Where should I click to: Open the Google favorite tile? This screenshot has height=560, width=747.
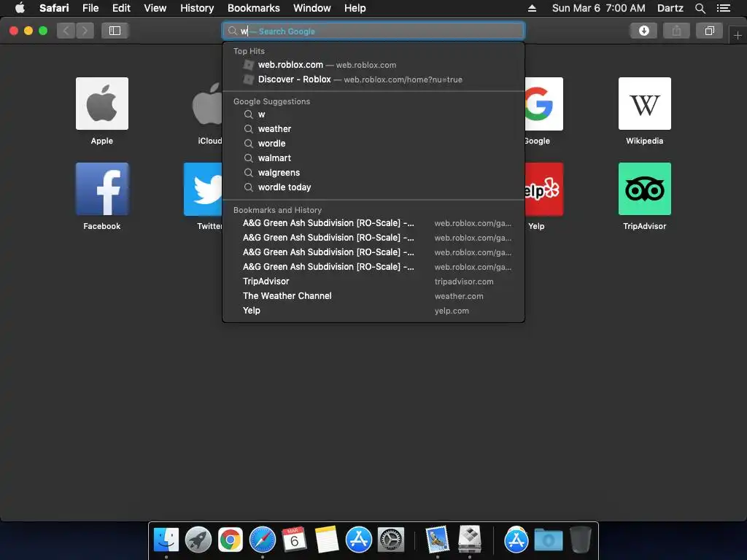tap(543, 104)
